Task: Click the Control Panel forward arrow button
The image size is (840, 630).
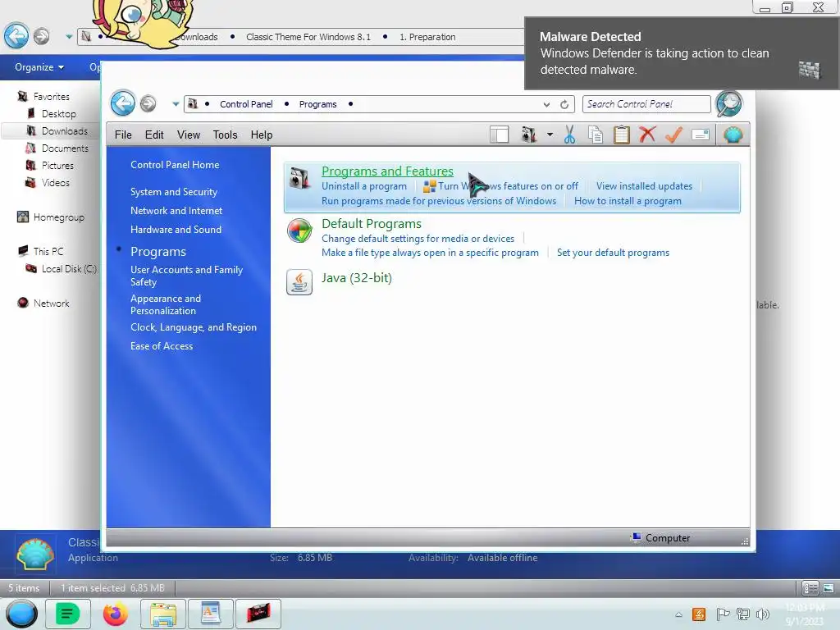Action: tap(148, 103)
